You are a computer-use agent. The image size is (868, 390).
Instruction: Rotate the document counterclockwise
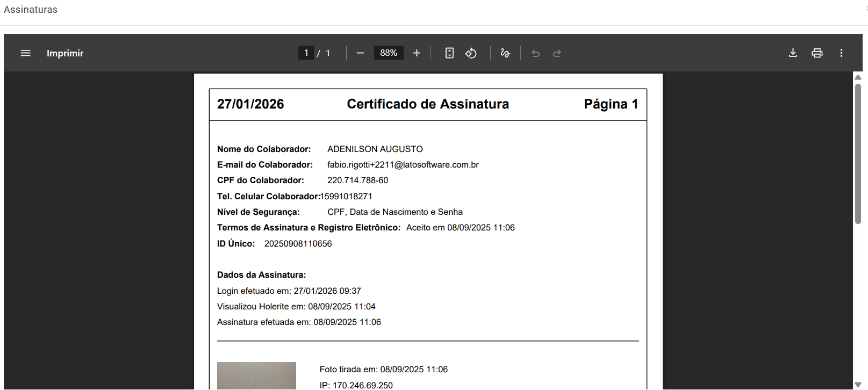tap(471, 53)
